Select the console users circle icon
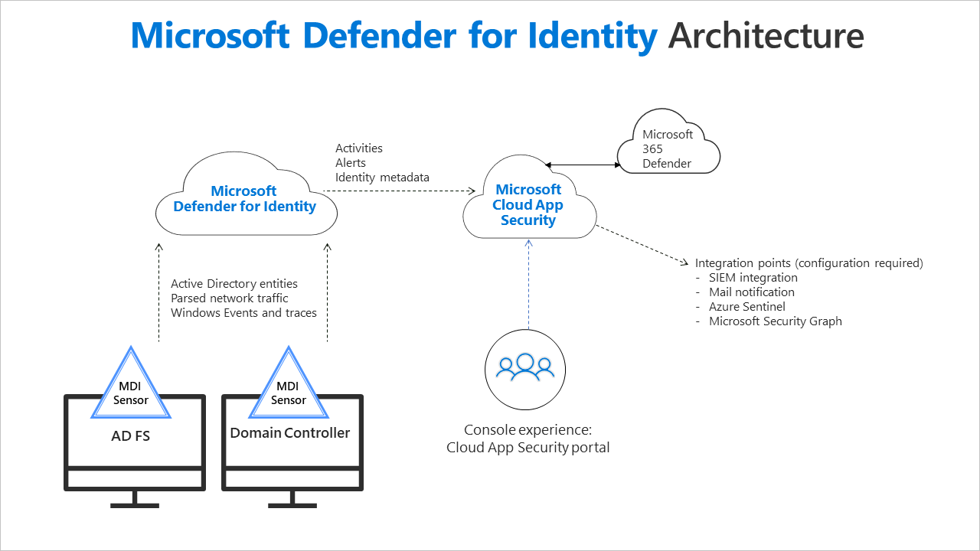The height and width of the screenshot is (551, 980). click(x=525, y=370)
